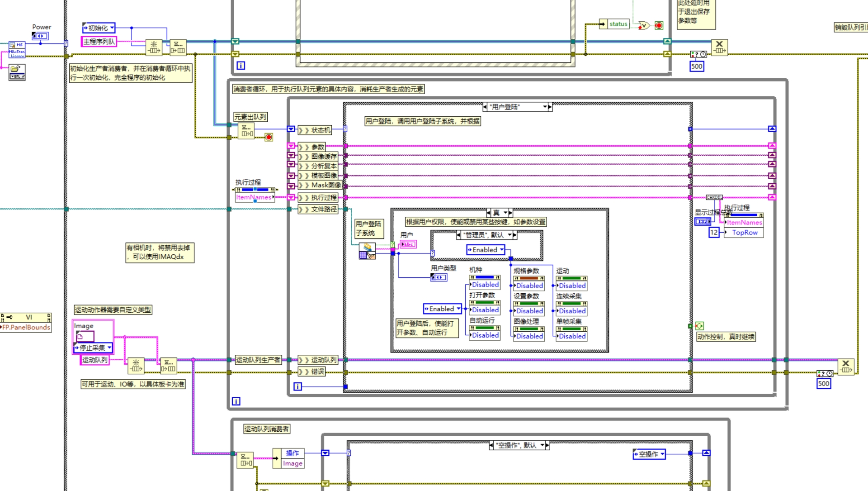Expand the 初始化 enum constant dropdown
The image size is (868, 491).
(111, 28)
